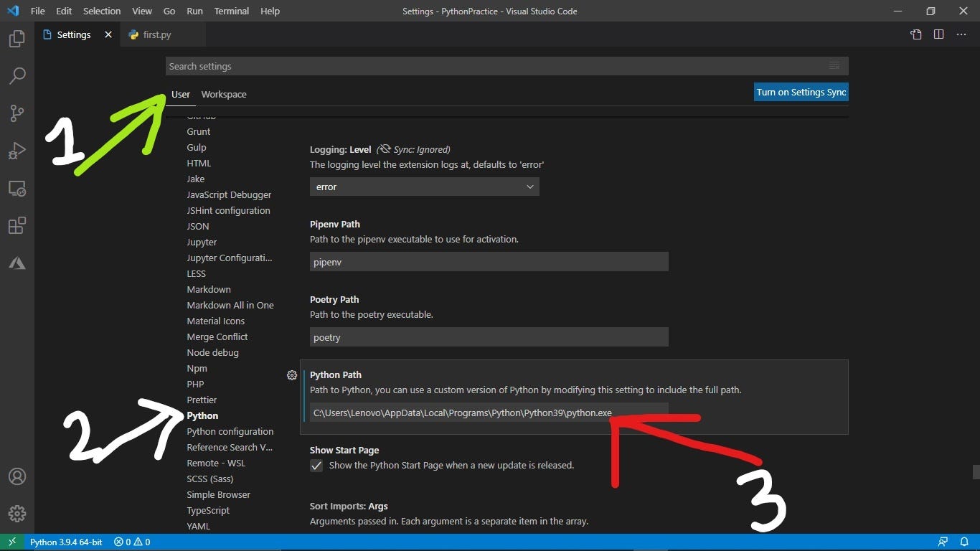Viewport: 980px width, 551px height.
Task: Click inside the Pipenv Path input field
Action: point(488,261)
